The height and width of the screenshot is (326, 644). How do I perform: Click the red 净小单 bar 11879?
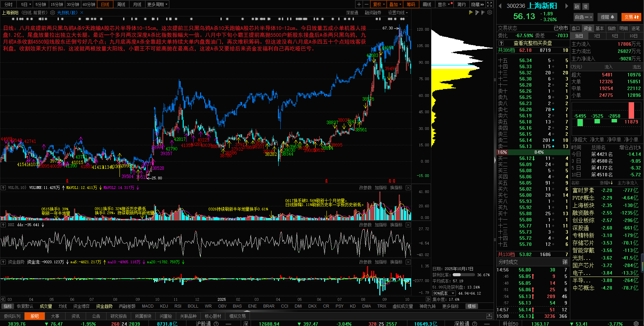[631, 110]
